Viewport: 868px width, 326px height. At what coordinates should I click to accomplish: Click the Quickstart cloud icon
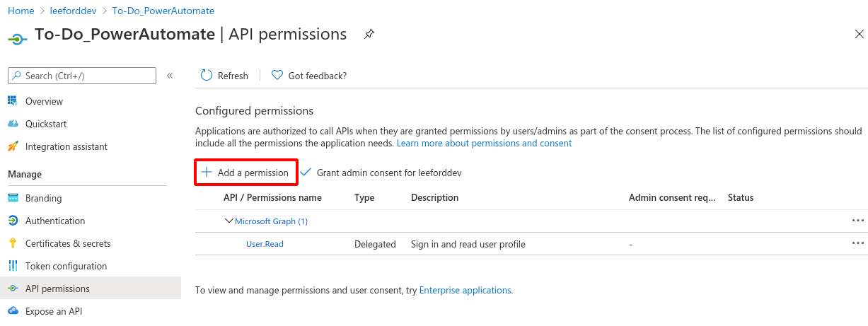pyautogui.click(x=13, y=124)
